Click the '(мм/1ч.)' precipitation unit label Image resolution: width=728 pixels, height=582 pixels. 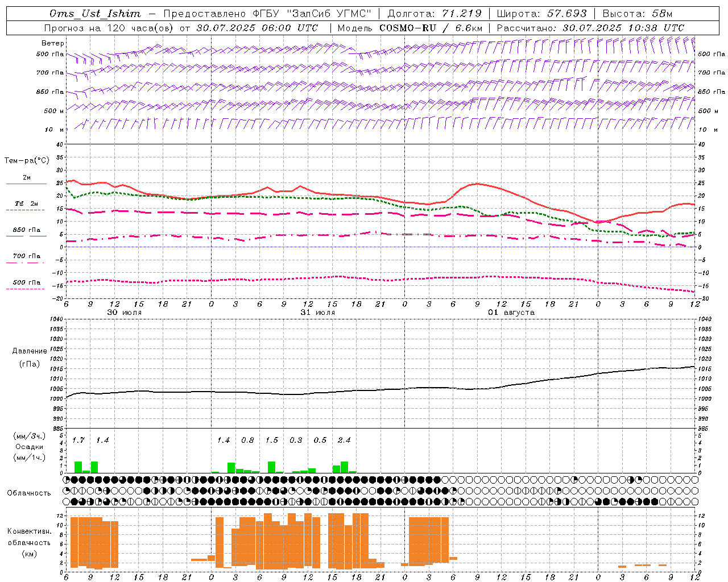pos(30,458)
